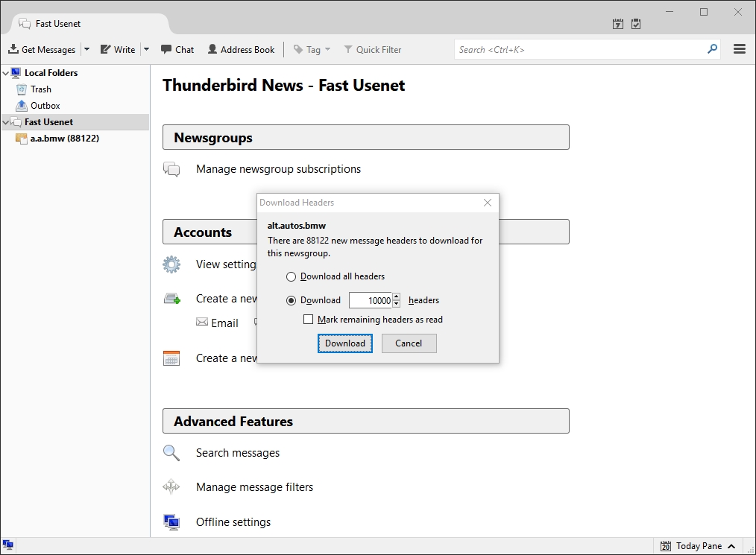756x555 pixels.
Task: Click the a.a.bmw newsgroup icon
Action: point(21,139)
